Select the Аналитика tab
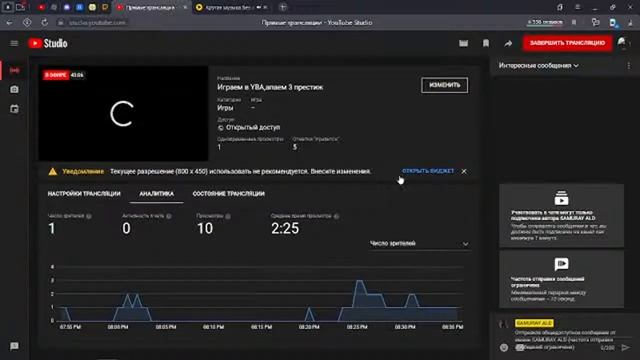 tap(157, 194)
